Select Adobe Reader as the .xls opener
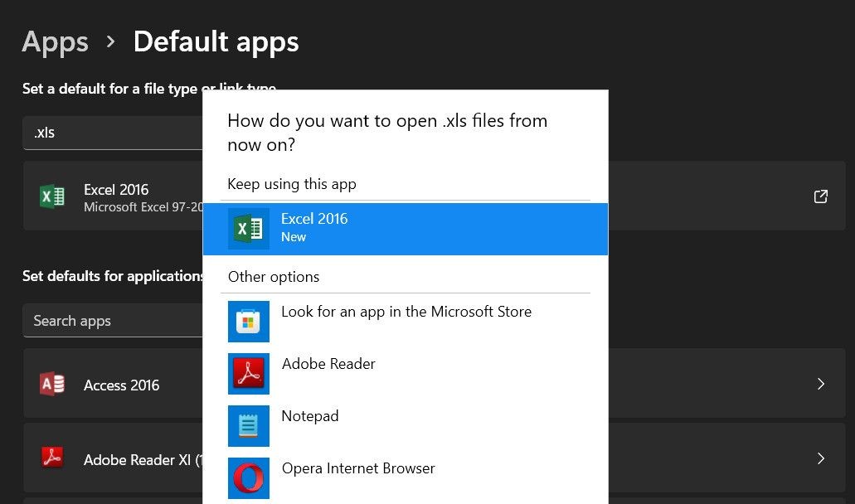The height and width of the screenshot is (504, 855). tap(406, 374)
